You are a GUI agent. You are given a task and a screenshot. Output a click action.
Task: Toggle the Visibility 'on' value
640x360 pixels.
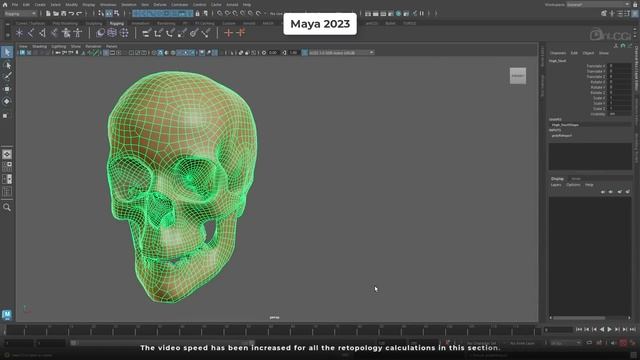620,114
